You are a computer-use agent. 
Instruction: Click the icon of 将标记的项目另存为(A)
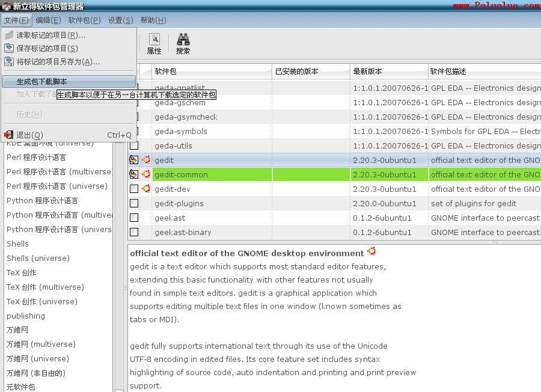[9, 62]
